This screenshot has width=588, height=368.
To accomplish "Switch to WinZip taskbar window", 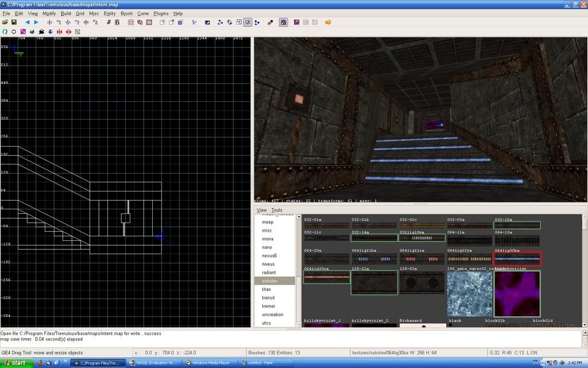I will (153, 363).
